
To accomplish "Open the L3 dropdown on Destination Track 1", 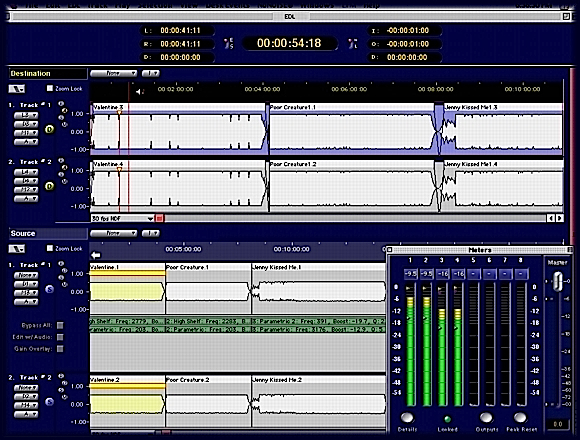I will point(26,115).
